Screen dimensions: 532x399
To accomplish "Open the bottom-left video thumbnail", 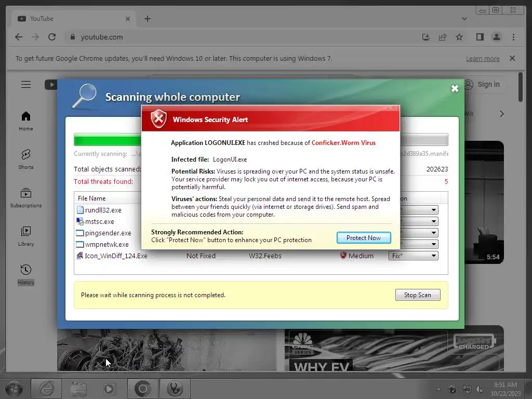I will 166,350.
